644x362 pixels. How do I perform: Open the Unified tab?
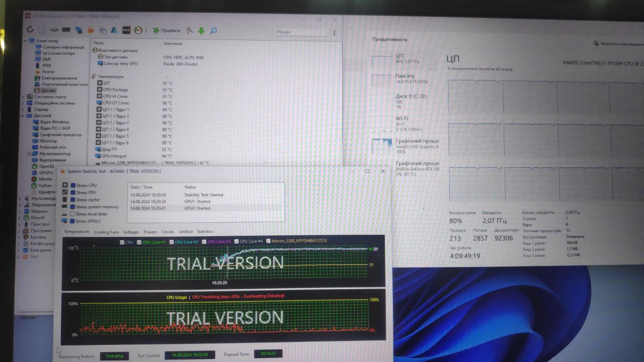click(x=186, y=232)
